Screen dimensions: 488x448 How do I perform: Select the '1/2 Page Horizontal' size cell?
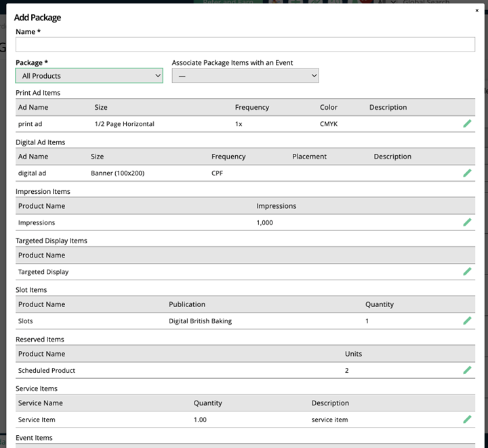pyautogui.click(x=125, y=124)
